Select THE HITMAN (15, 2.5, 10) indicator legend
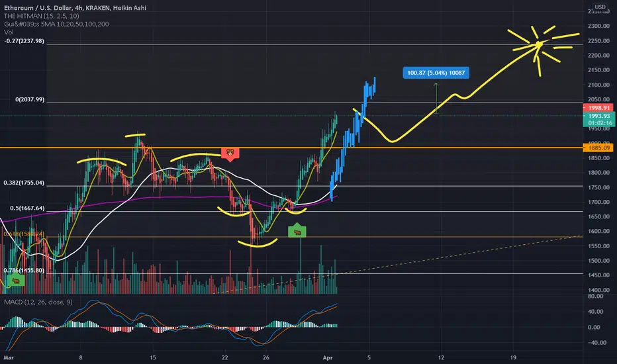Screen dimensions: 617x364 [x=41, y=16]
